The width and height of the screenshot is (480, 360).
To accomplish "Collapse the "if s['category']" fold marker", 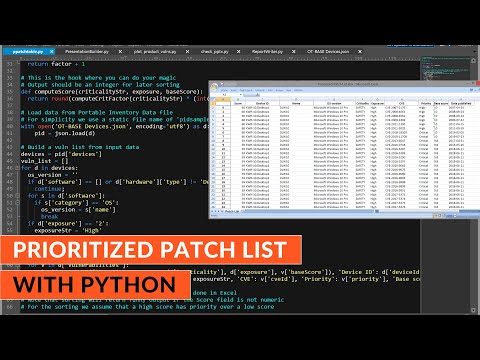I will tap(17, 203).
